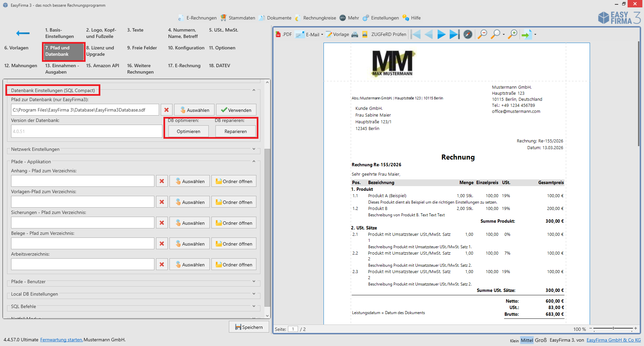Click the Fernwartung starten link

(x=61, y=340)
